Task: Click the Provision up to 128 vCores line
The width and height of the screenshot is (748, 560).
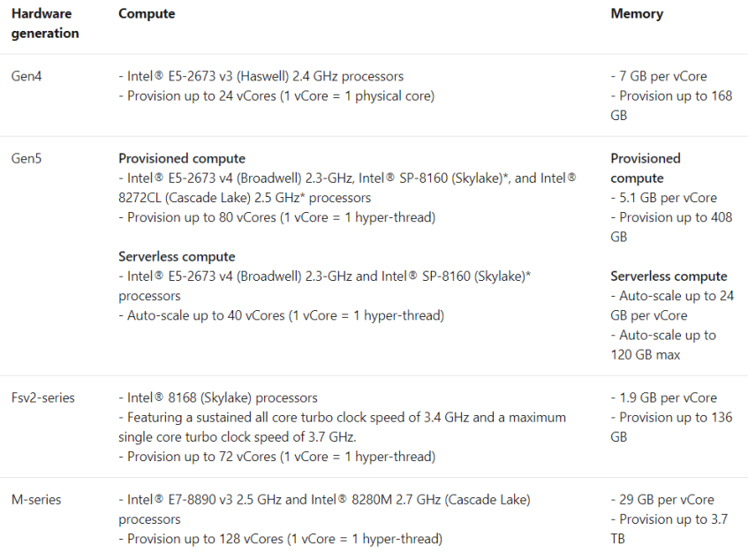Action: coord(280,538)
